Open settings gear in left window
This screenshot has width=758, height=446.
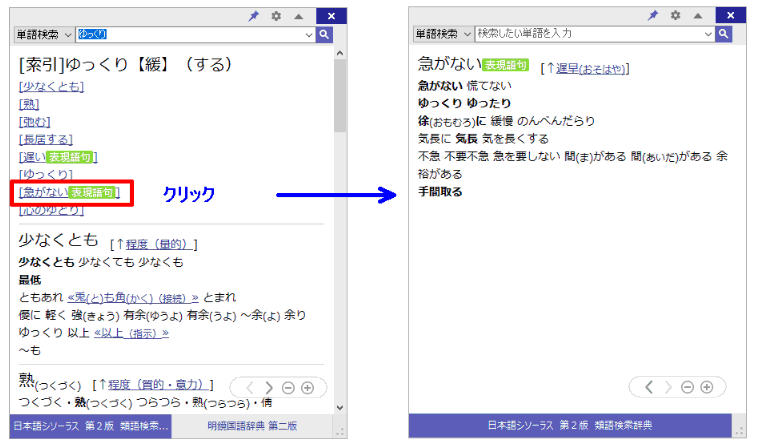(276, 16)
